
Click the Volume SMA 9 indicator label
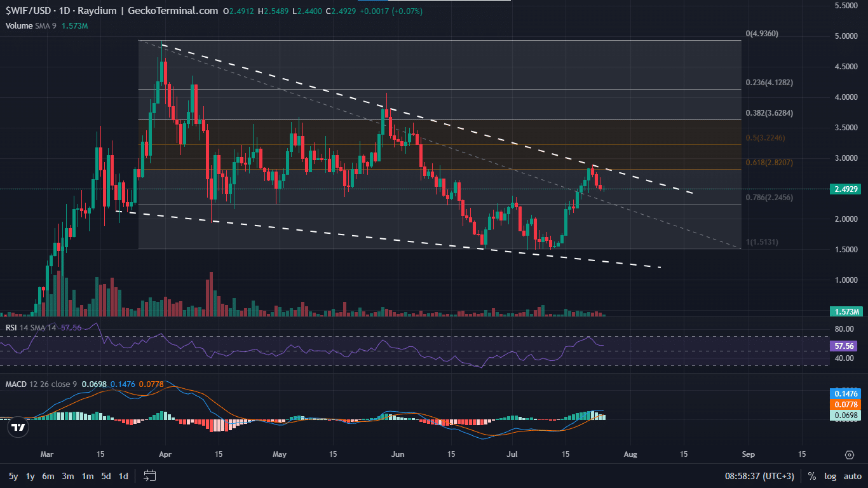[x=32, y=26]
